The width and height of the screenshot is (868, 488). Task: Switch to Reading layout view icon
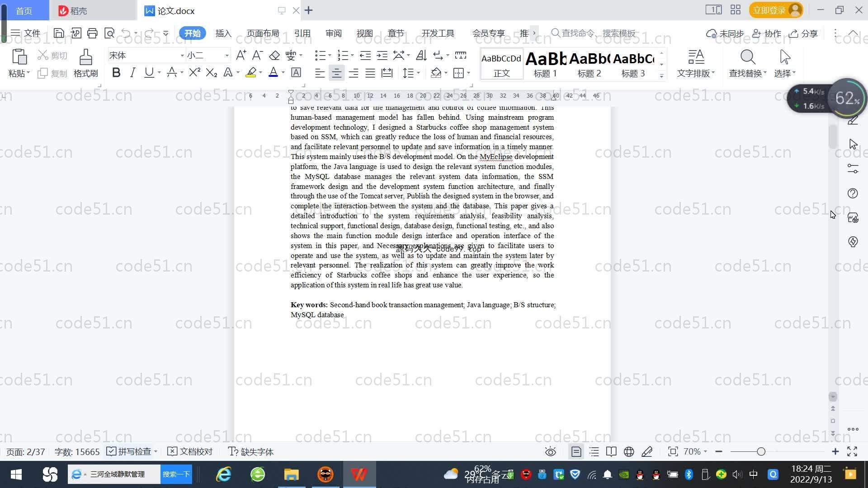pyautogui.click(x=611, y=451)
